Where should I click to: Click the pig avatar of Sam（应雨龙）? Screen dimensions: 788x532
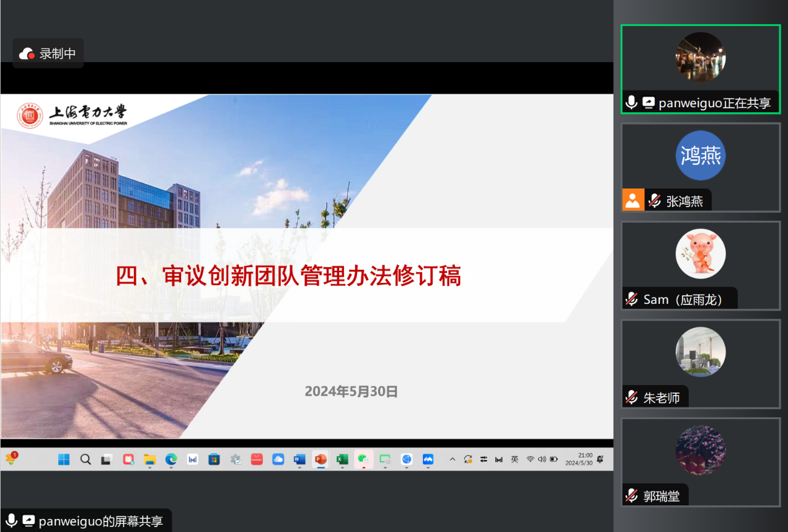point(700,254)
